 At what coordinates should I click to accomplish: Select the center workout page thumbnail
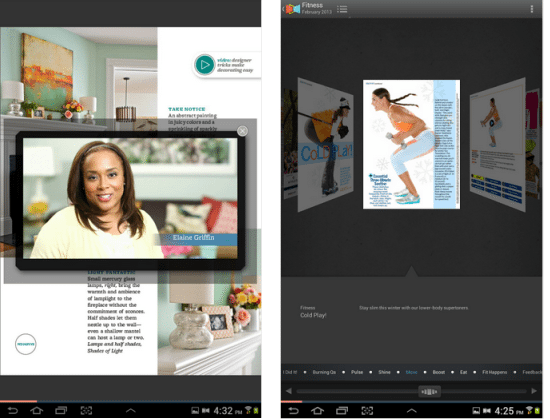coord(411,144)
